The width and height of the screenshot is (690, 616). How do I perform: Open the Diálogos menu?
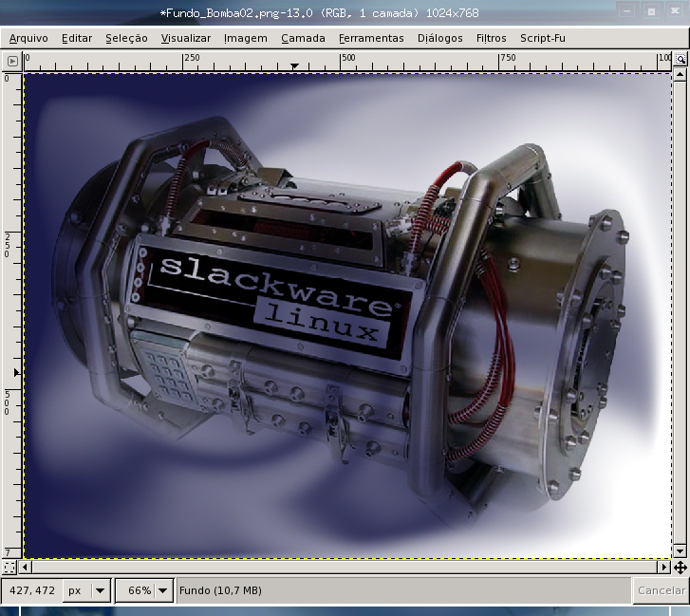tap(439, 38)
